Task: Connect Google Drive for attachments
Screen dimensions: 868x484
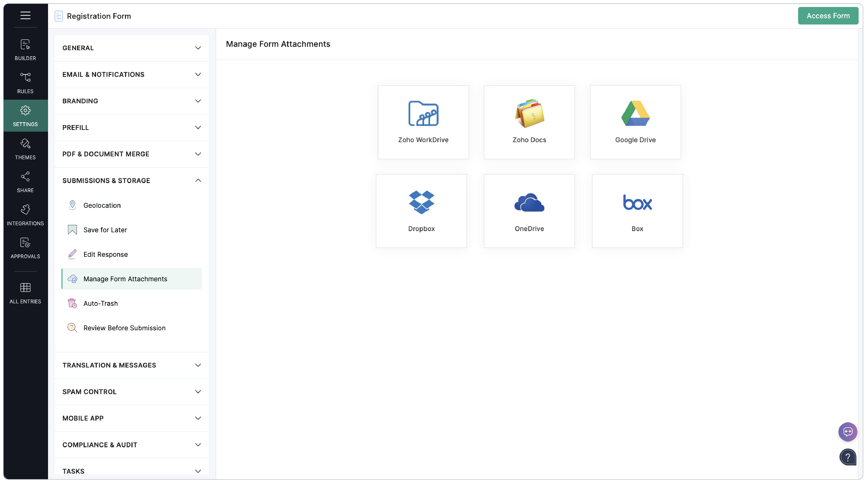Action: tap(636, 122)
